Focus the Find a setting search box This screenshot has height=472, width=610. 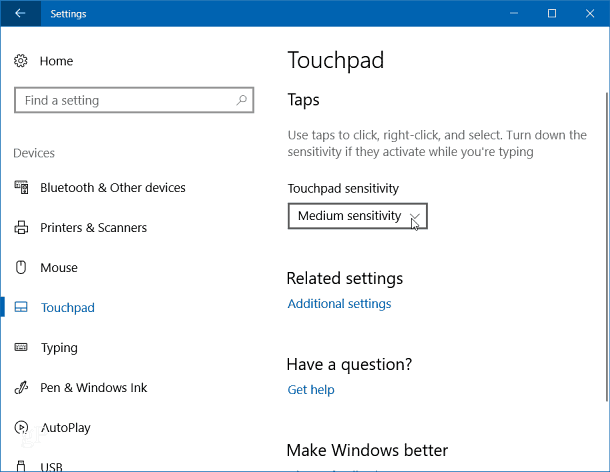click(x=134, y=100)
